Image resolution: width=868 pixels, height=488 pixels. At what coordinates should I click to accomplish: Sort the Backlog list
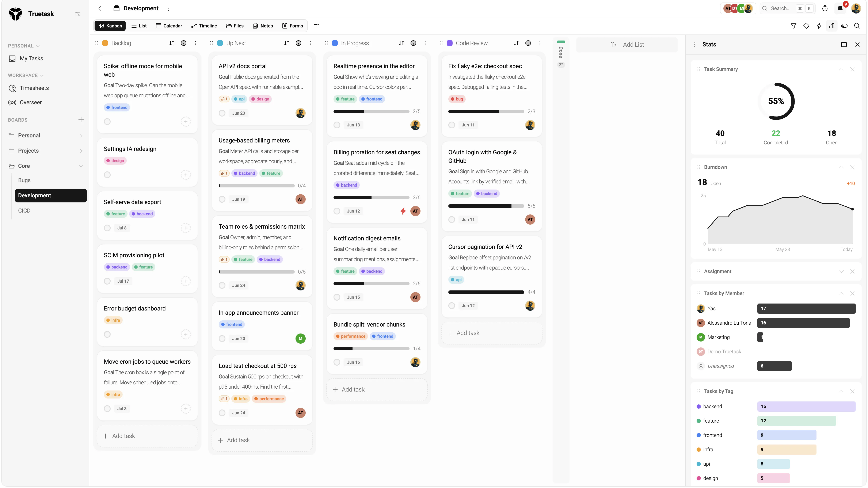tap(172, 43)
